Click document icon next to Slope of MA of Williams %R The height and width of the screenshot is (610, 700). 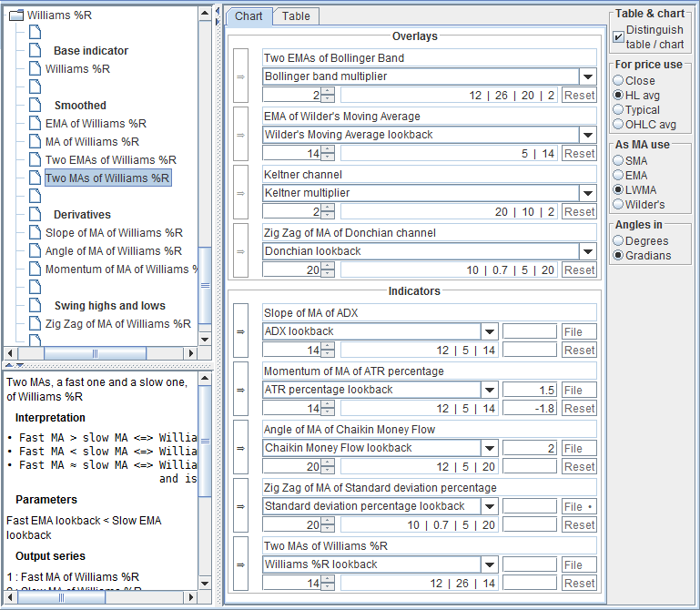point(35,233)
